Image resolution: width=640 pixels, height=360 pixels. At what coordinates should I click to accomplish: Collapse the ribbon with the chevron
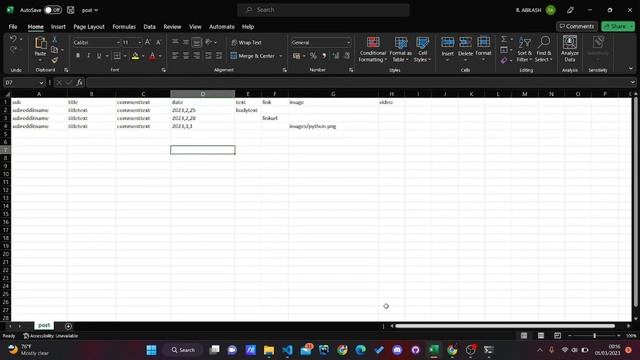[x=631, y=69]
